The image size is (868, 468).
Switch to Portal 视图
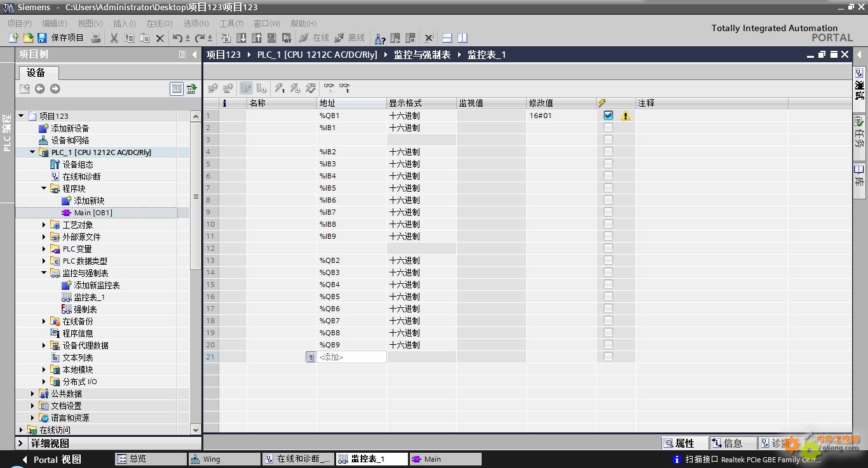pos(51,459)
